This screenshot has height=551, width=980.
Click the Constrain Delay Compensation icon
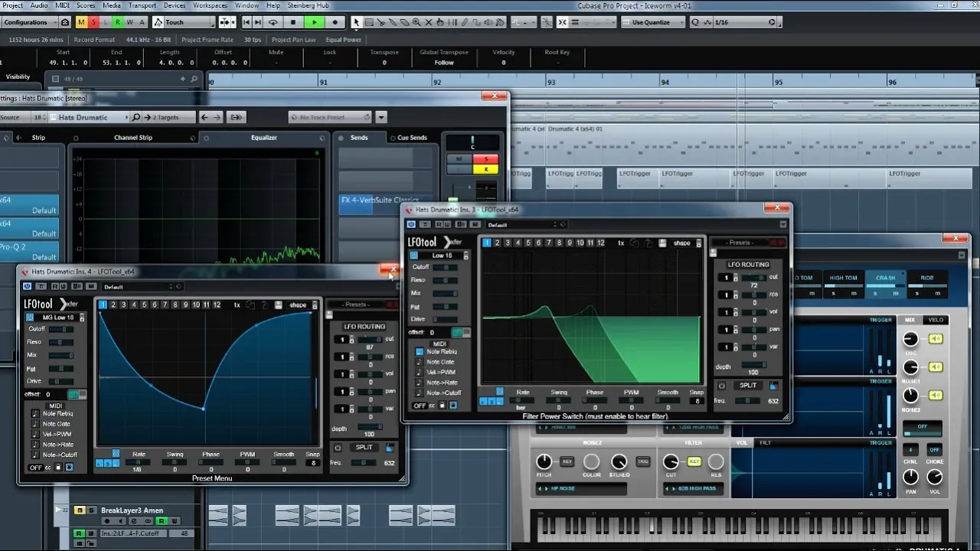[x=66, y=22]
